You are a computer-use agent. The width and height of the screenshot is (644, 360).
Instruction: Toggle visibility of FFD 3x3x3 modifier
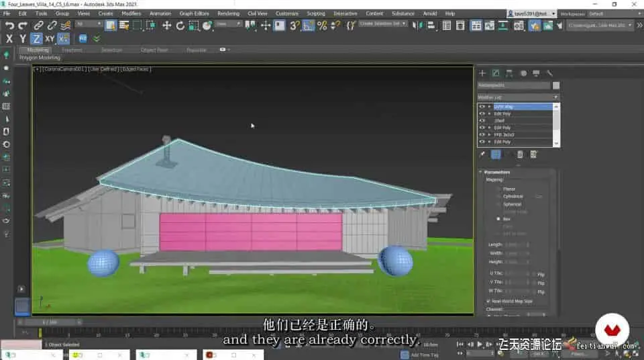click(482, 134)
